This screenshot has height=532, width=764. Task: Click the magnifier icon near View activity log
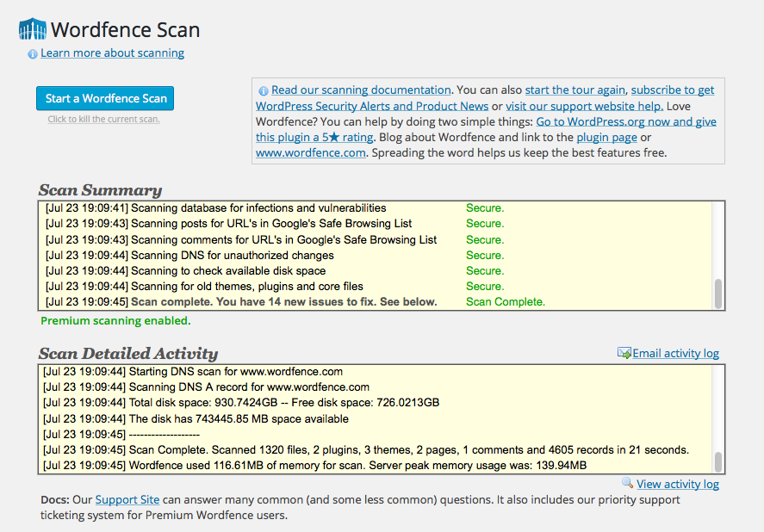pos(628,483)
